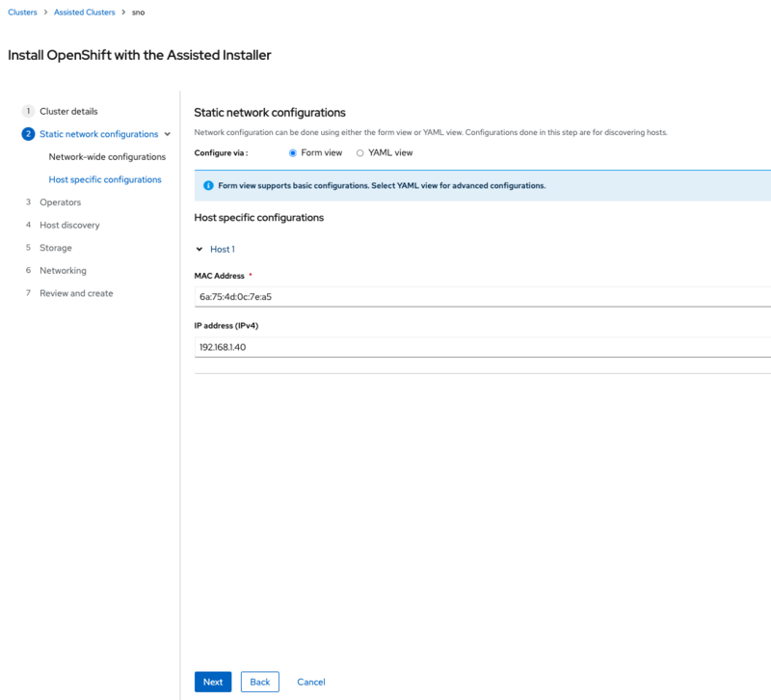Keep Form view selected by clicking its radio
The height and width of the screenshot is (700, 771).
pos(293,151)
